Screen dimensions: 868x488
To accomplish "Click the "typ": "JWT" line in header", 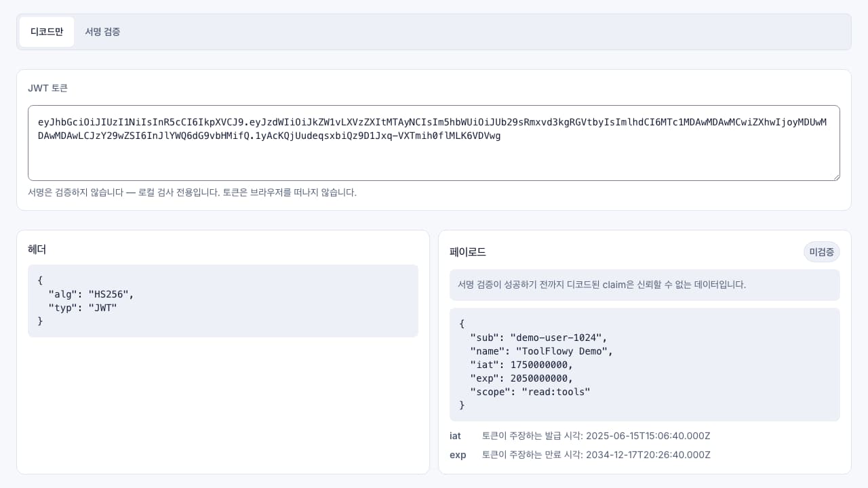I will pos(83,308).
